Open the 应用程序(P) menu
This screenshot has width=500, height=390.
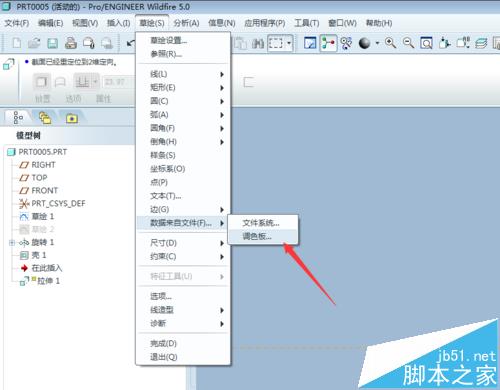[265, 23]
